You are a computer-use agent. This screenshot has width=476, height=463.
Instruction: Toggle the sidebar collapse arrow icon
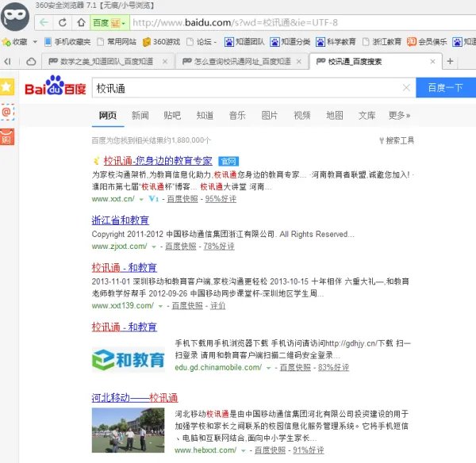pyautogui.click(x=8, y=62)
